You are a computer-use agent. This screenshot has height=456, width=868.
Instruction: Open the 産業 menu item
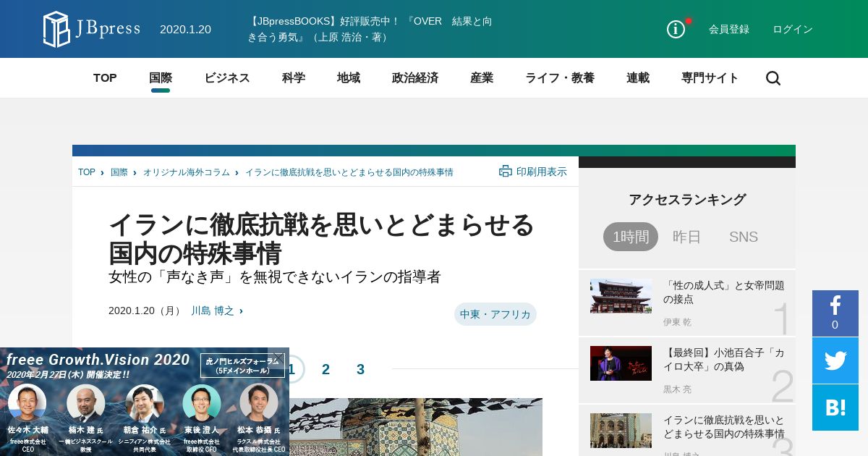click(x=482, y=78)
